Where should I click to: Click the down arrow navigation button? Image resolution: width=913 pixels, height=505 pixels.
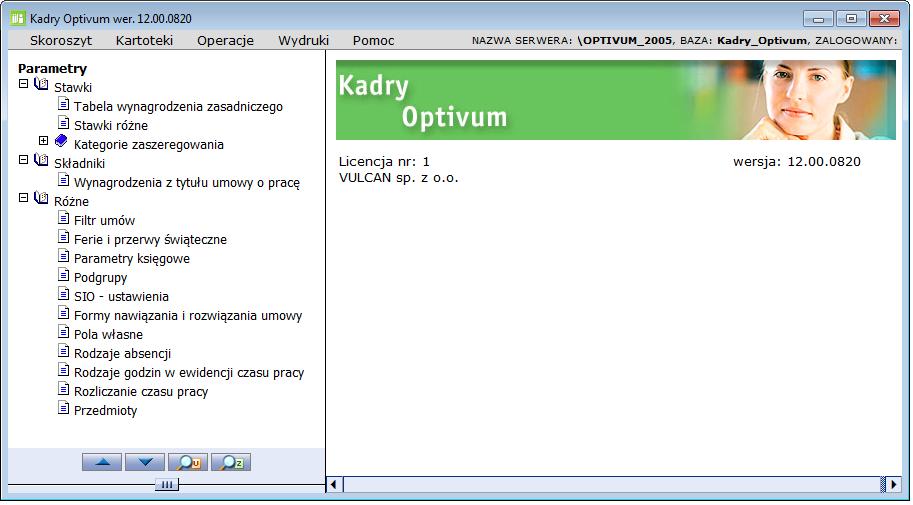click(145, 462)
